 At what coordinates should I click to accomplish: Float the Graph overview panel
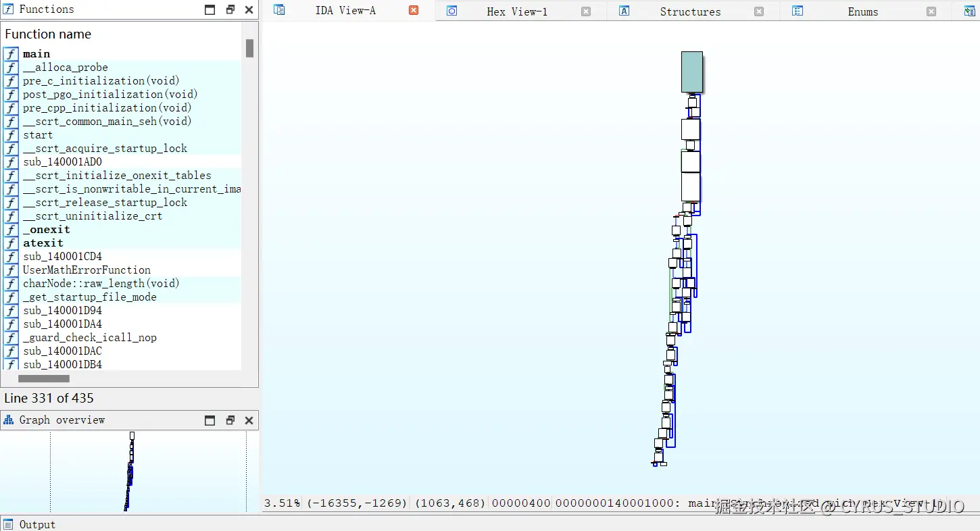click(230, 420)
